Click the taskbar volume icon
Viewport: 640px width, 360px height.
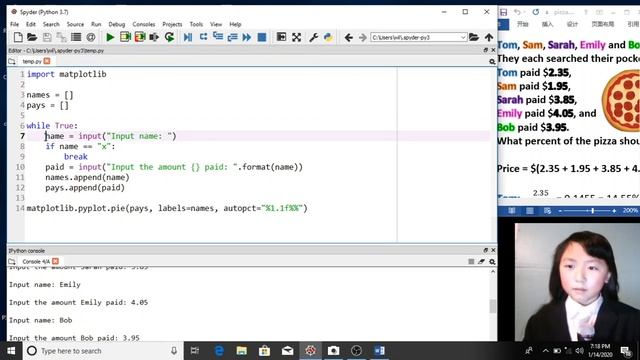tap(579, 351)
